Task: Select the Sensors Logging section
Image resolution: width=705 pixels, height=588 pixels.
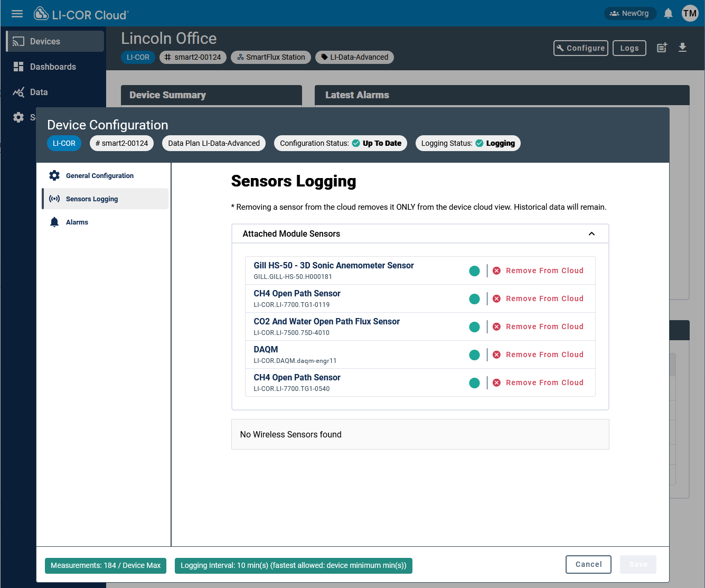Action: 105,199
